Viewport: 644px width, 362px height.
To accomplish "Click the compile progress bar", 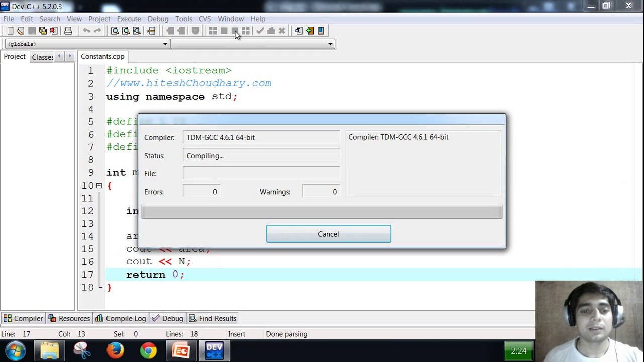I will (x=321, y=212).
